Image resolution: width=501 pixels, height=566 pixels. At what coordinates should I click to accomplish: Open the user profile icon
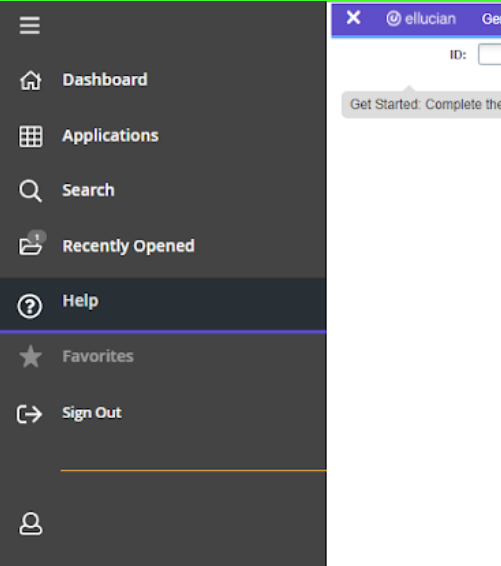click(30, 523)
